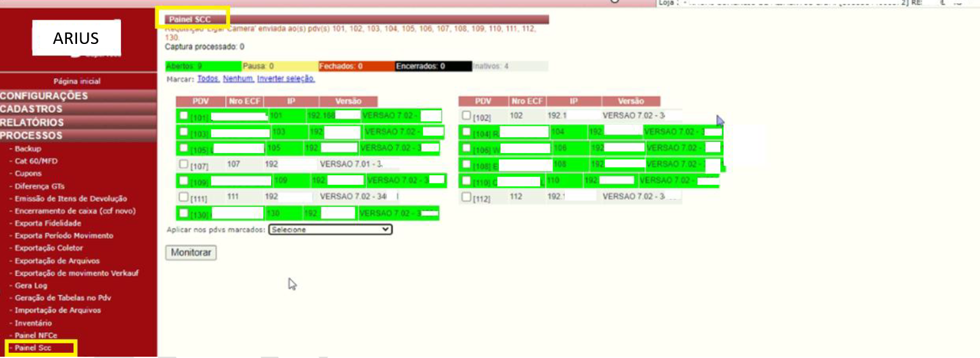This screenshot has height=358, width=980.
Task: Click 'Inverter seleção' link
Action: (x=286, y=79)
